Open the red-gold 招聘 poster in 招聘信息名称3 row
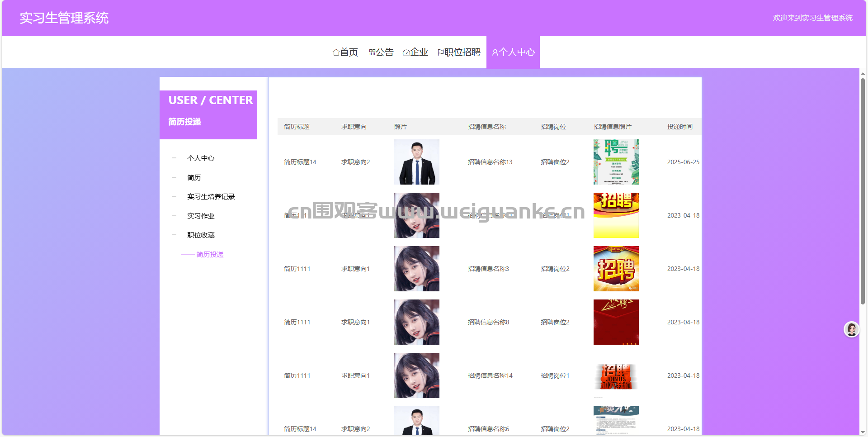 pyautogui.click(x=616, y=269)
